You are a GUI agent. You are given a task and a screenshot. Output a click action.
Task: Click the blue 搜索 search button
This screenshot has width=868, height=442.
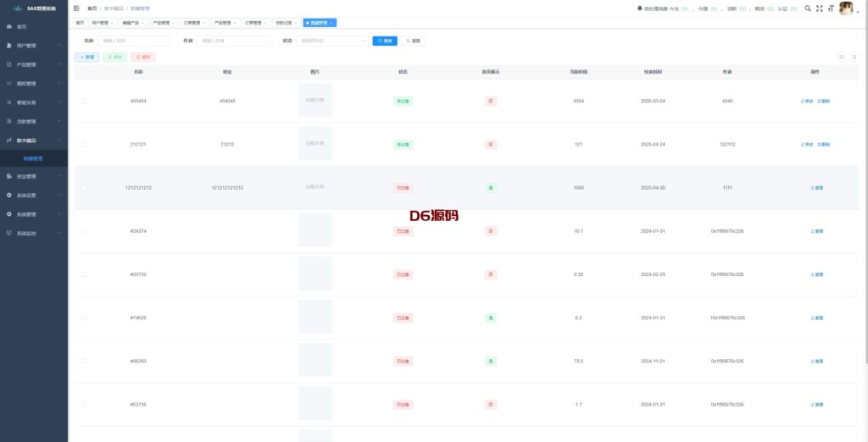pos(385,41)
